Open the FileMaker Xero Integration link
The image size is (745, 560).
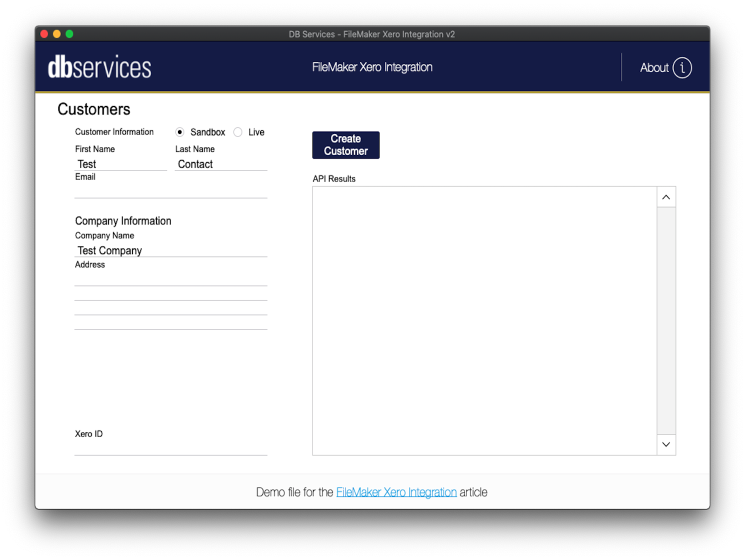(x=396, y=492)
